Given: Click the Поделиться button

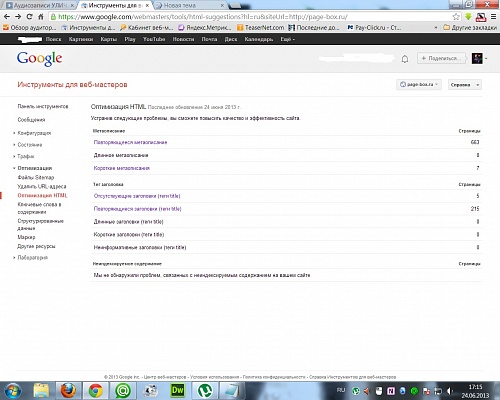Looking at the screenshot, I should pos(441,58).
